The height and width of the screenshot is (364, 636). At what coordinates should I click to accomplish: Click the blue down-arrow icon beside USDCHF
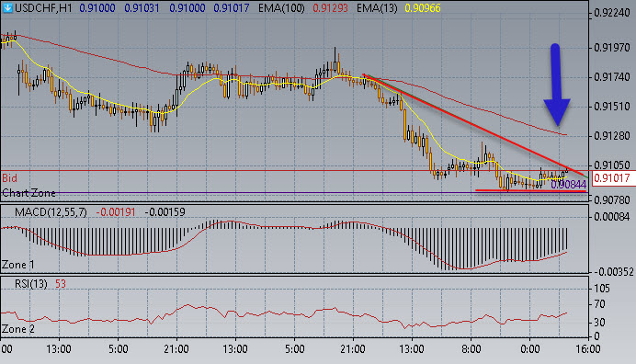coord(7,7)
